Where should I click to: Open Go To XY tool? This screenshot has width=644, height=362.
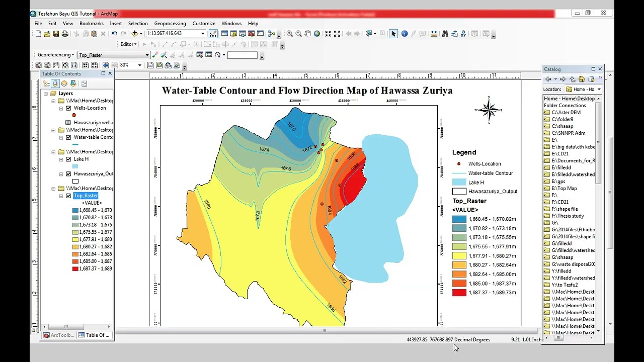(x=463, y=34)
